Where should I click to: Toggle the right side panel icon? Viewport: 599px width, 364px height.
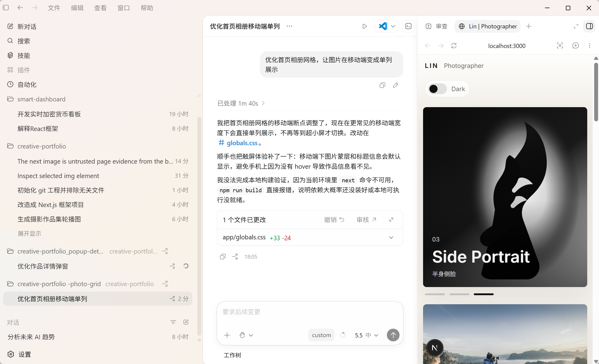(x=589, y=26)
